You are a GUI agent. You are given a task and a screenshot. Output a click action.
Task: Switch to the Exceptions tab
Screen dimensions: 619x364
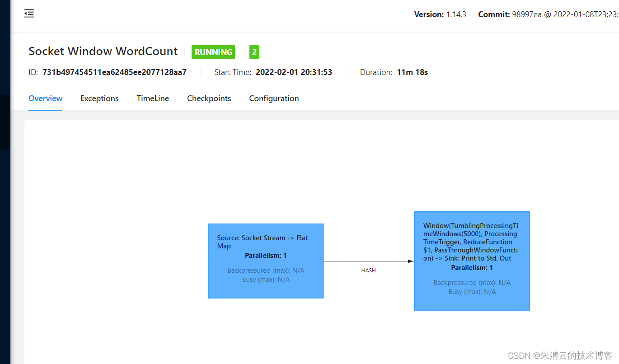click(99, 98)
